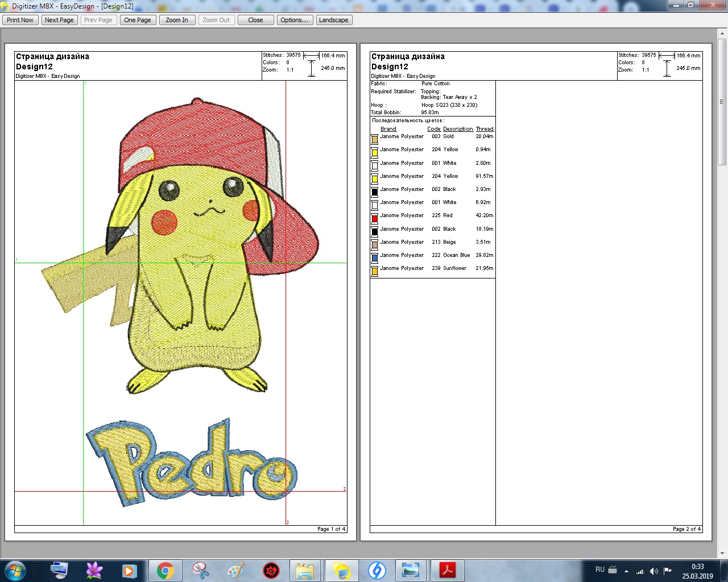The height and width of the screenshot is (582, 728).
Task: Open Adobe Acrobat Reader from taskbar
Action: click(448, 570)
